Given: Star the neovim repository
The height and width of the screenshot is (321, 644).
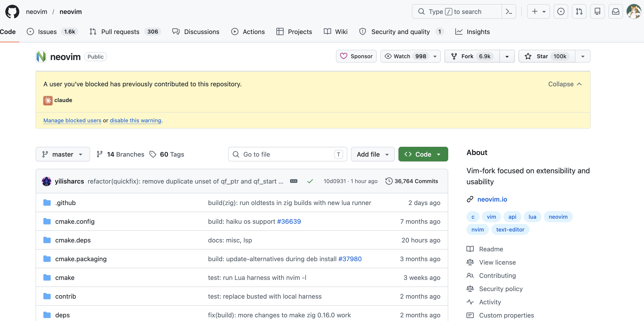Looking at the screenshot, I should [x=547, y=56].
